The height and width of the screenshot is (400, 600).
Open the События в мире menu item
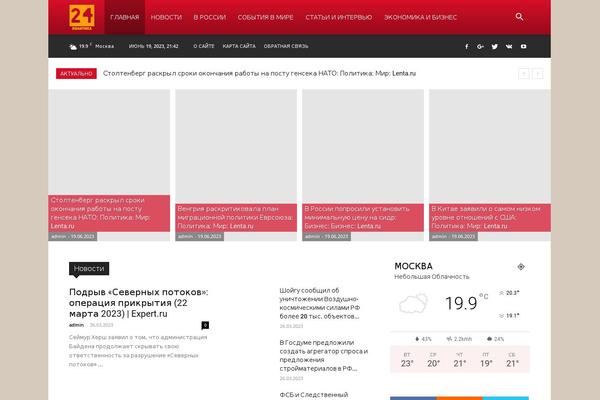coord(265,17)
